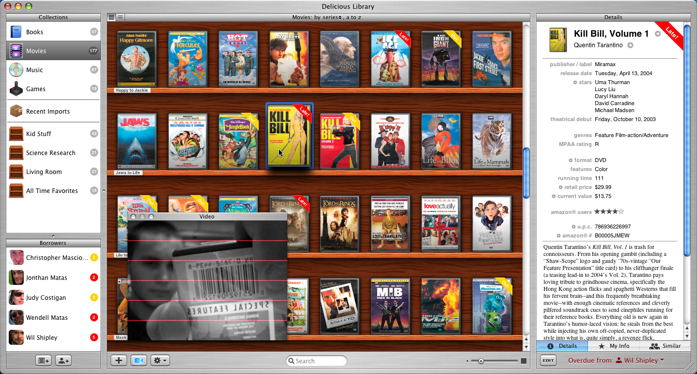Viewport: 697px width, 374px height.
Task: Open the Games collection joystick icon
Action: (16, 88)
